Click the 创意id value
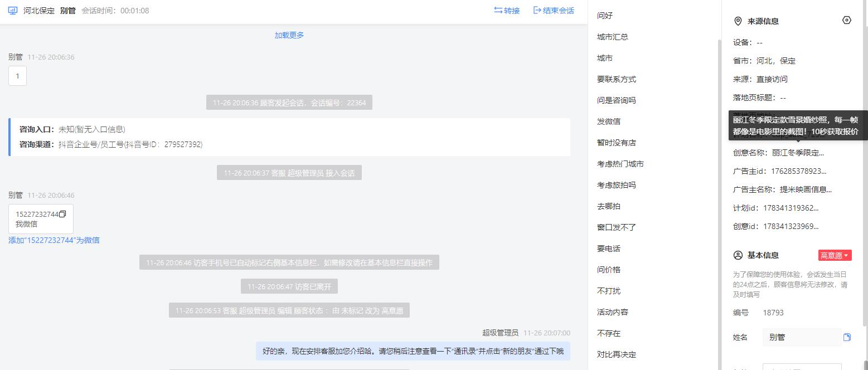868x370 pixels. 791,226
